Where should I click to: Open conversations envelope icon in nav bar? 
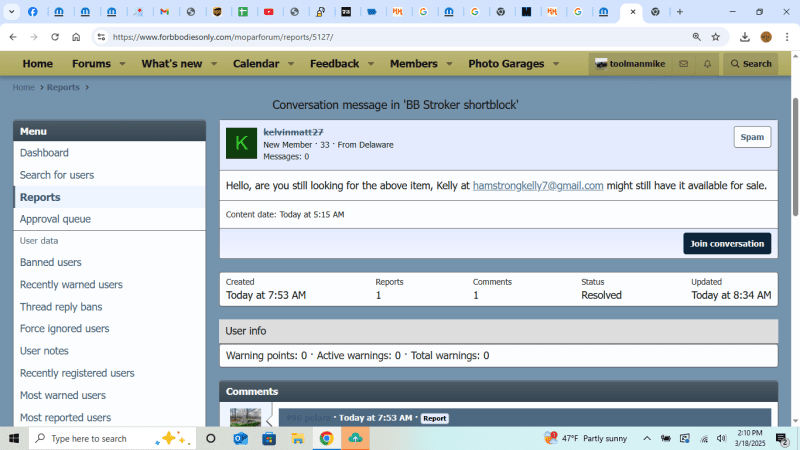684,64
